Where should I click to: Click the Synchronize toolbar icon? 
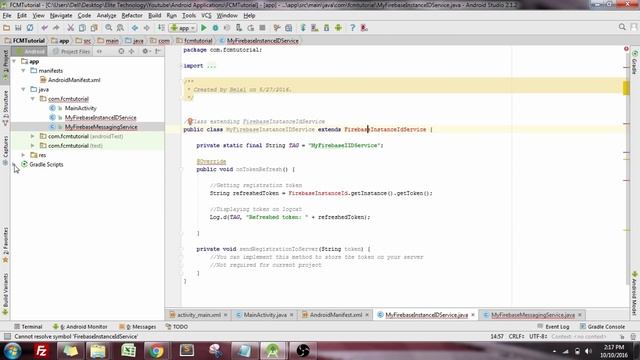[30, 28]
